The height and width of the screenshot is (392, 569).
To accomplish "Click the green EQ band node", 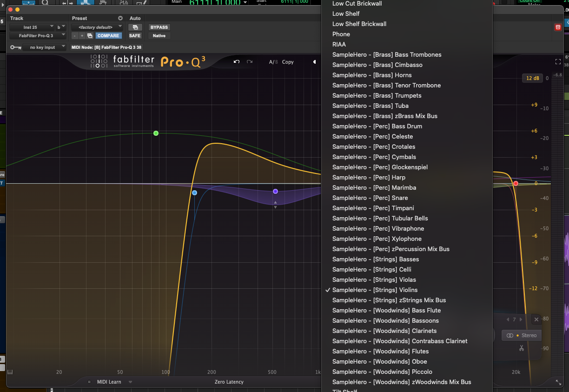I will pyautogui.click(x=156, y=133).
